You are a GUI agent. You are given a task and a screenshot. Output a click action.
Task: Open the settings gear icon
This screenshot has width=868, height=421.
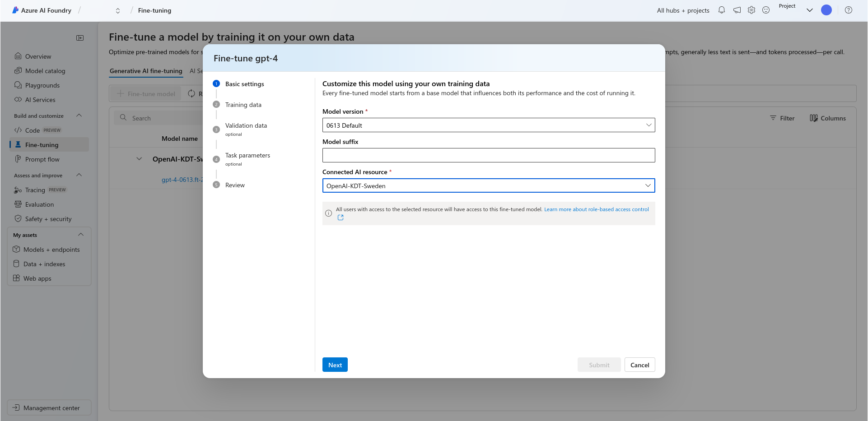tap(751, 10)
